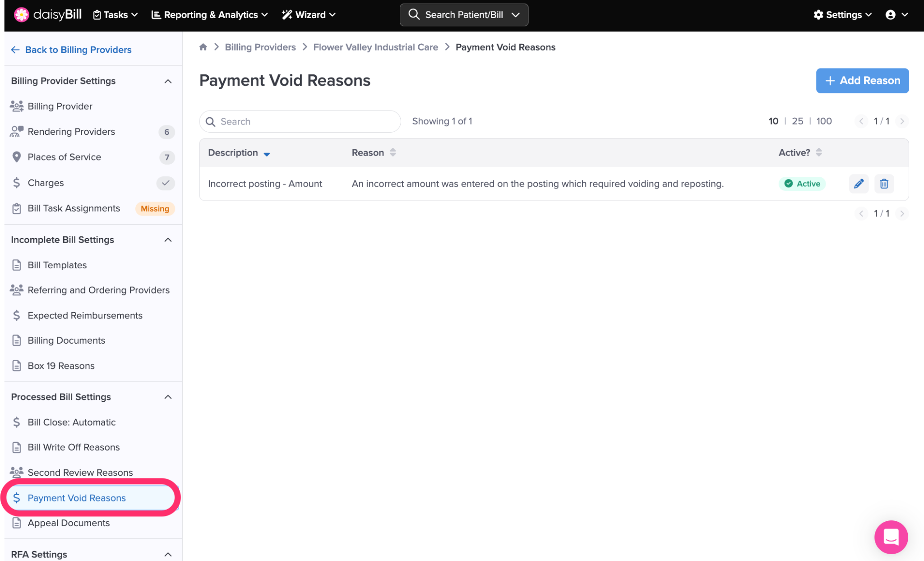Click the home icon in breadcrumb

click(203, 47)
